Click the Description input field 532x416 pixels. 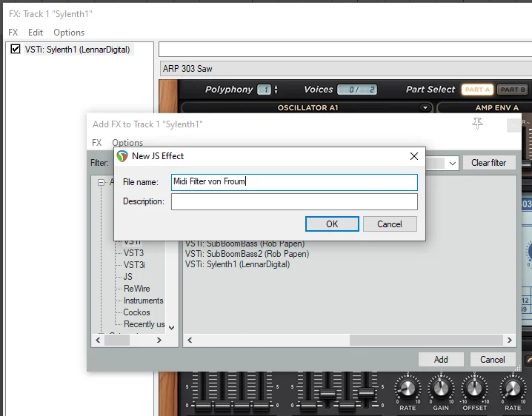point(294,202)
